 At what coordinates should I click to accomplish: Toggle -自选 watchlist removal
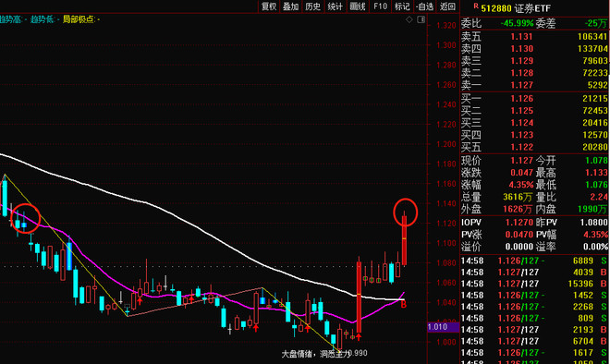click(425, 6)
